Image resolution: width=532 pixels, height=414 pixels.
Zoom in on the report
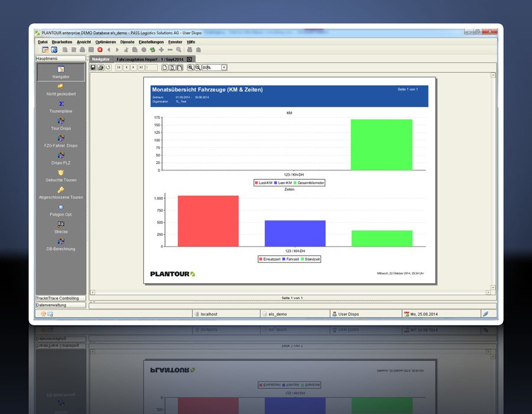pos(190,67)
